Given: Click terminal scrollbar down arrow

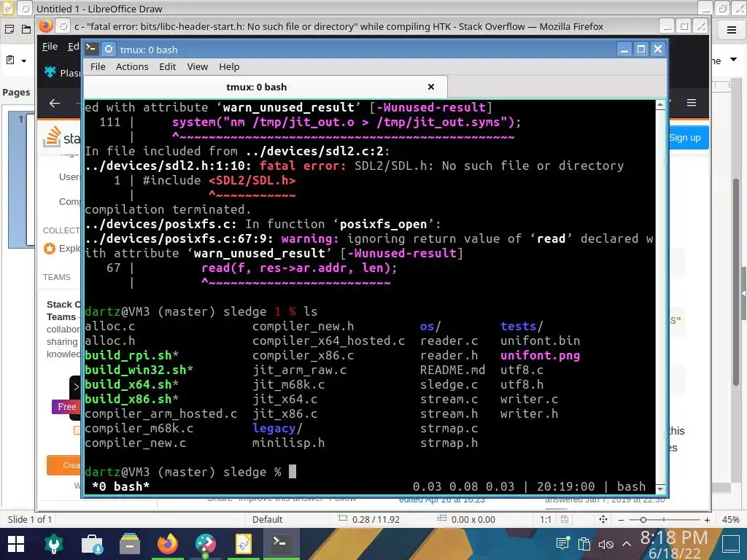Looking at the screenshot, I should click(x=660, y=489).
